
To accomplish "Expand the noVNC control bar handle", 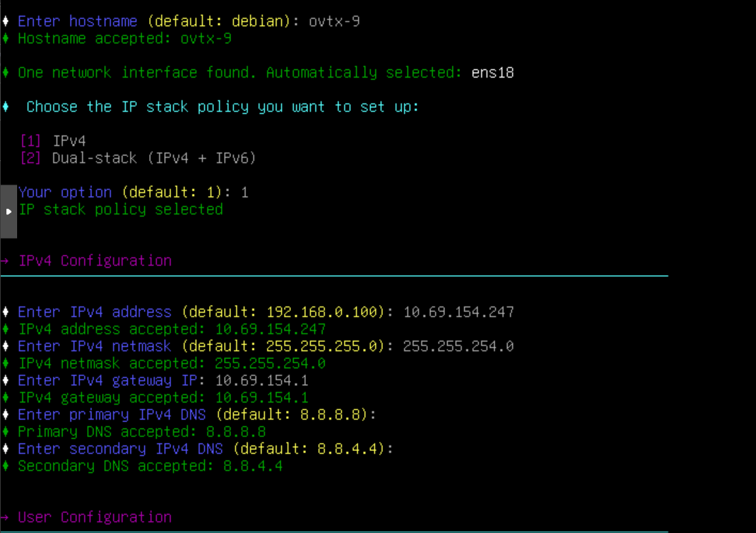I will [8, 212].
